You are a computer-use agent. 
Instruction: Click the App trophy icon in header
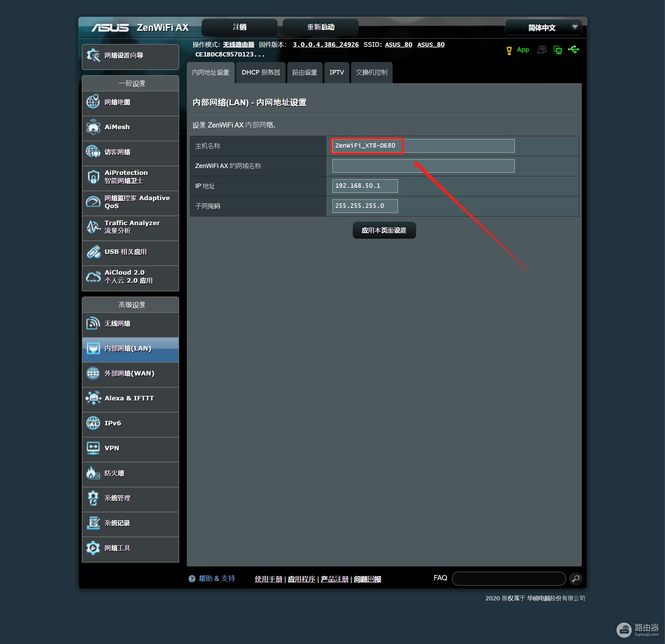(509, 51)
